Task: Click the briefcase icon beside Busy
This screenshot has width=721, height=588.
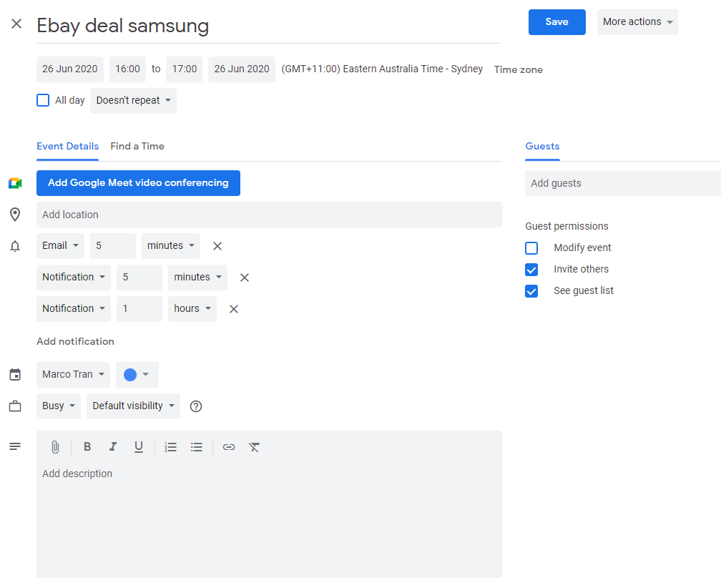Action: [15, 406]
